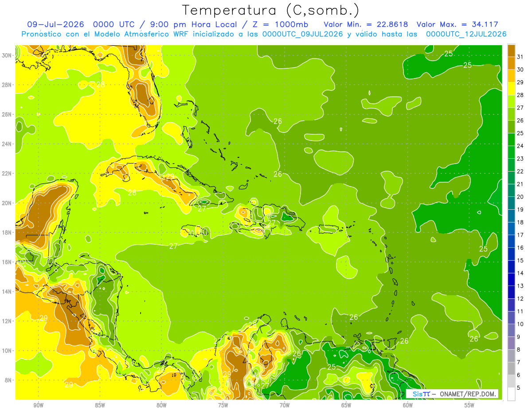
Task: Click contour label '27' in central Caribbean Sea
Action: point(173,246)
